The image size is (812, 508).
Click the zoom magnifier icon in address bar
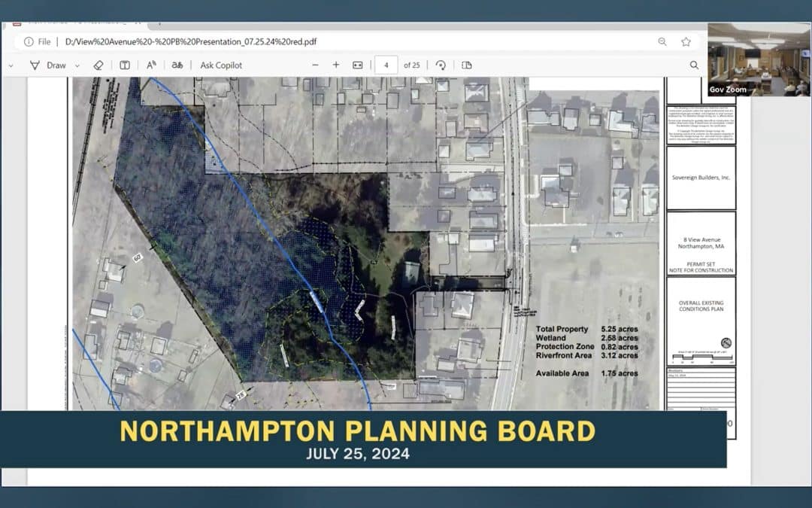tap(662, 41)
